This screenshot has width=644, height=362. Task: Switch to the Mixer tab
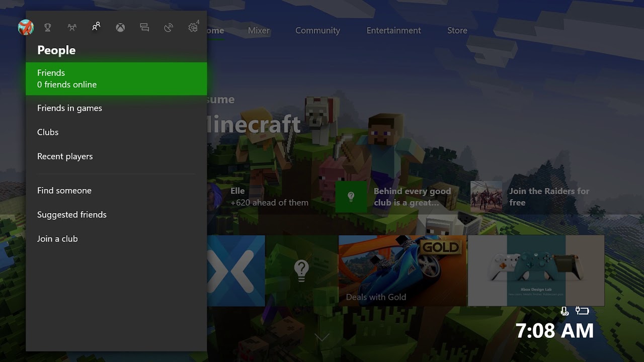click(x=259, y=30)
